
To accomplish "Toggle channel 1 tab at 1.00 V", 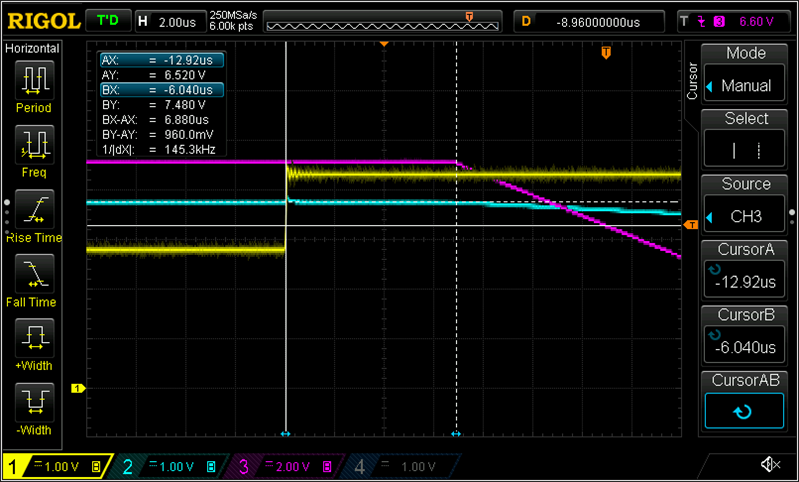I will (58, 466).
